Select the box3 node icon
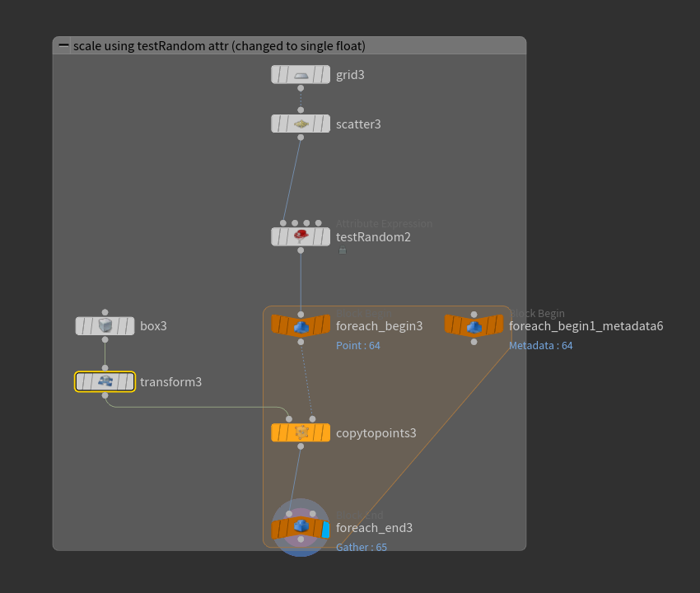The width and height of the screenshot is (700, 593). [x=105, y=326]
